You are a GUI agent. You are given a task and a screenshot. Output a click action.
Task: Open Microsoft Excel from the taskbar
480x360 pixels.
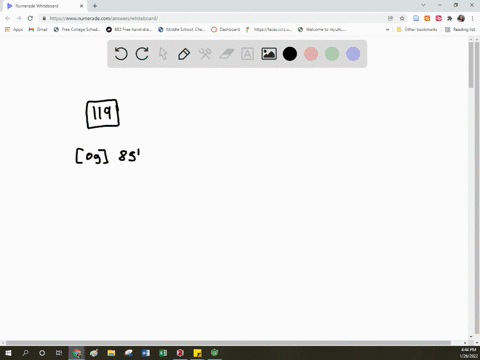163,353
